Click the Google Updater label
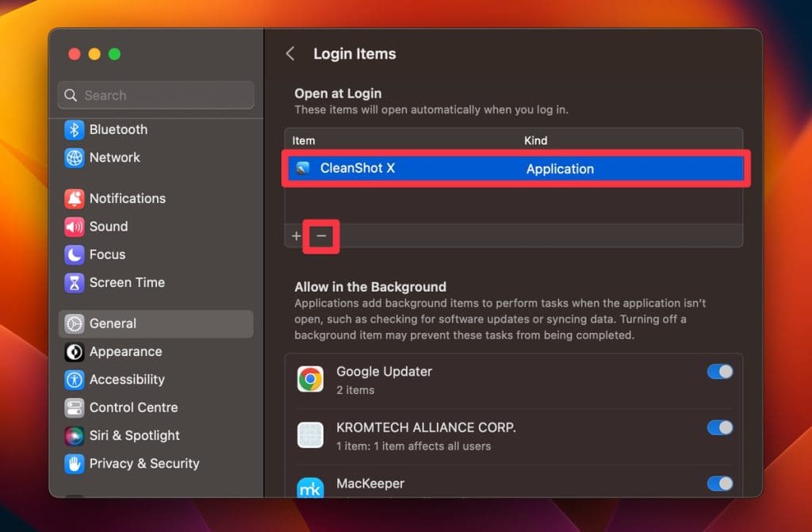Image resolution: width=812 pixels, height=532 pixels. point(385,371)
